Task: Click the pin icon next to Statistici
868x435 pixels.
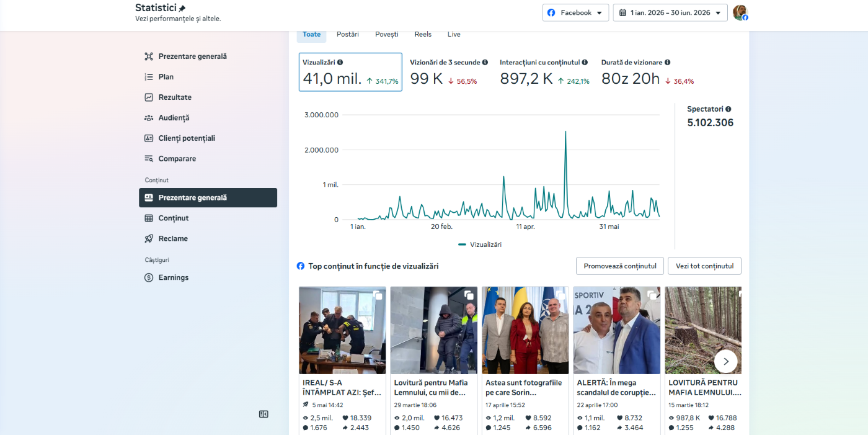Action: pos(182,9)
